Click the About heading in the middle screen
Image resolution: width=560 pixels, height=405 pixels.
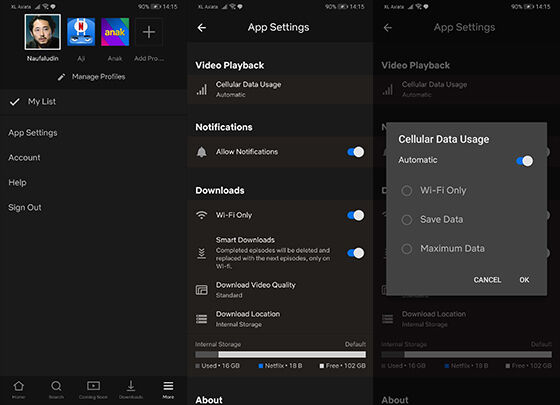click(209, 400)
